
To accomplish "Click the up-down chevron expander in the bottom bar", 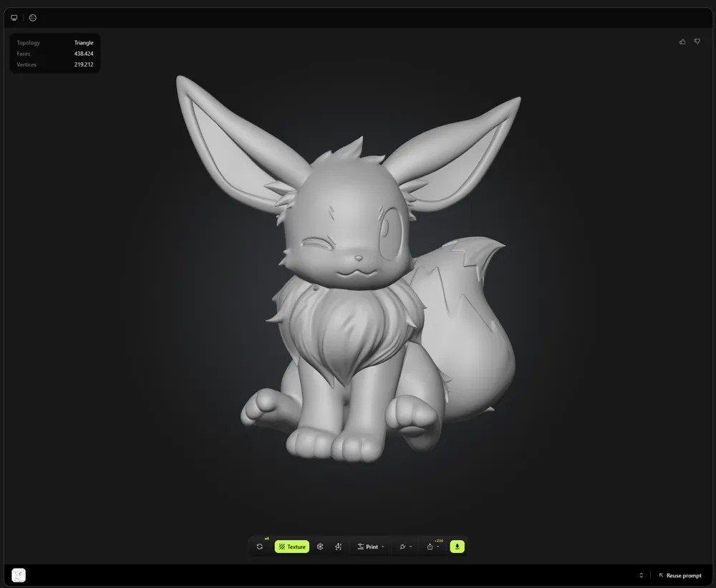I will (x=641, y=575).
